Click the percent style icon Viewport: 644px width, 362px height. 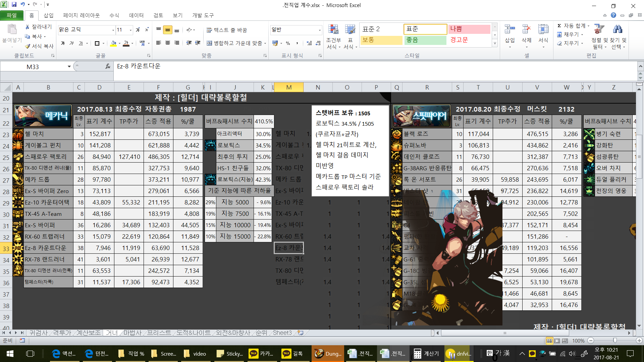[288, 43]
